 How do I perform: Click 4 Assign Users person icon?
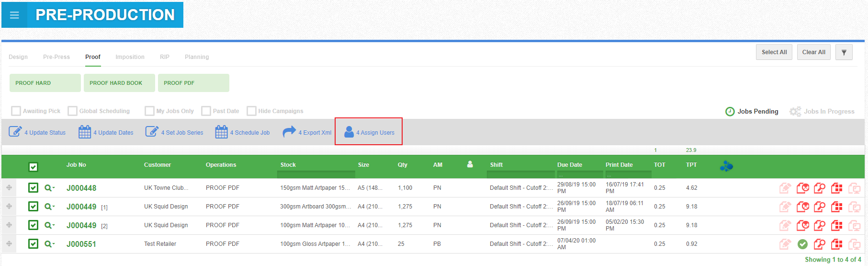click(x=349, y=132)
